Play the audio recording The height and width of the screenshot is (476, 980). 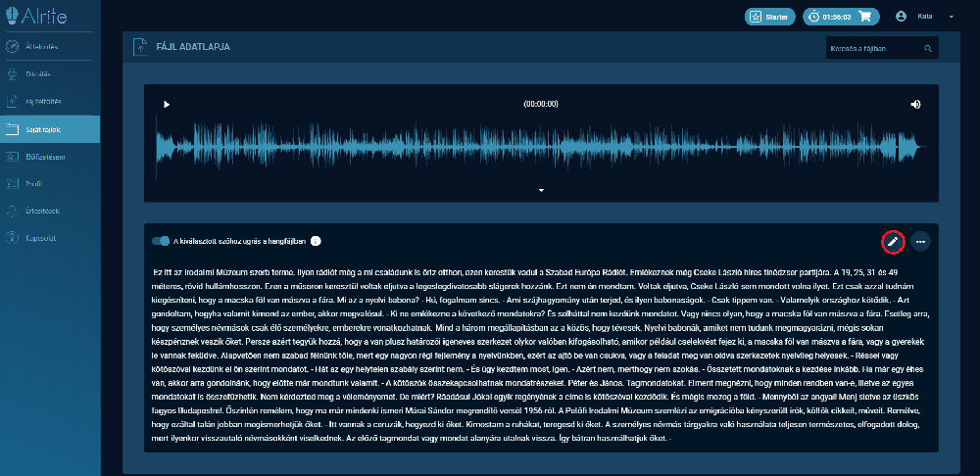pyautogui.click(x=167, y=104)
